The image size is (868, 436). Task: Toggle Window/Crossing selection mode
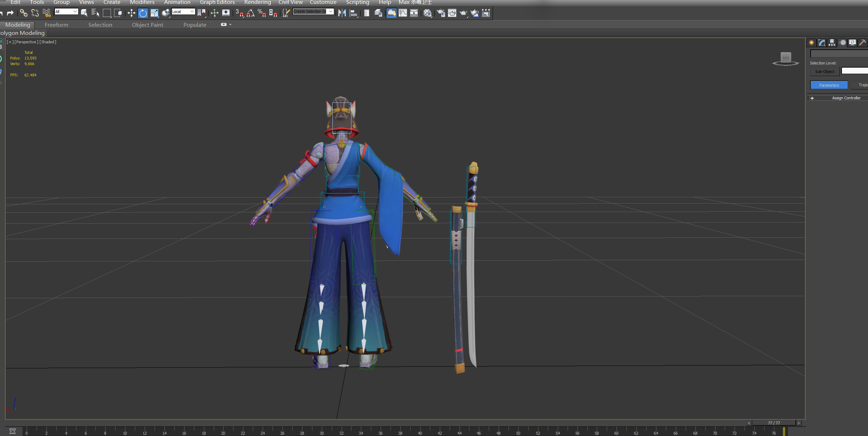[118, 13]
